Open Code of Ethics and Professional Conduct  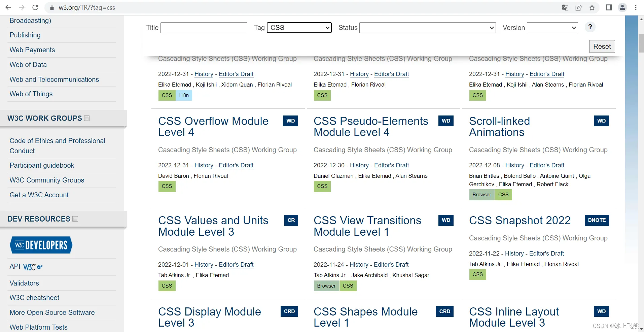point(57,146)
